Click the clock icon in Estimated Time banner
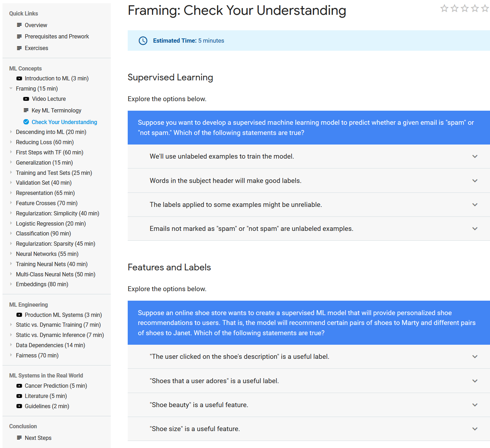 pyautogui.click(x=143, y=41)
